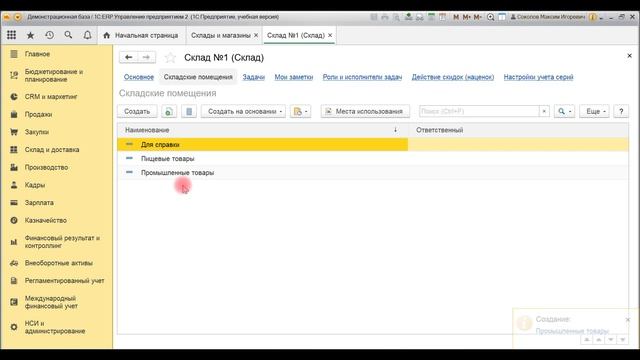This screenshot has height=360, width=640.
Task: Click the save icon in title bar
Action: 374,17
